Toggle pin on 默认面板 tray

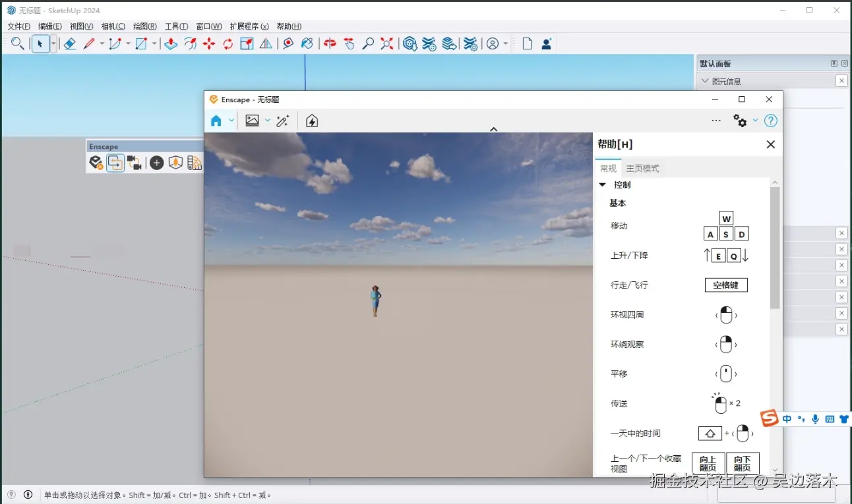click(834, 63)
